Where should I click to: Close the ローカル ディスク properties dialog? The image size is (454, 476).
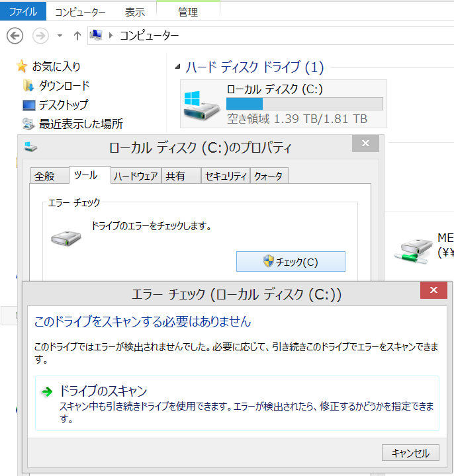coord(365,143)
